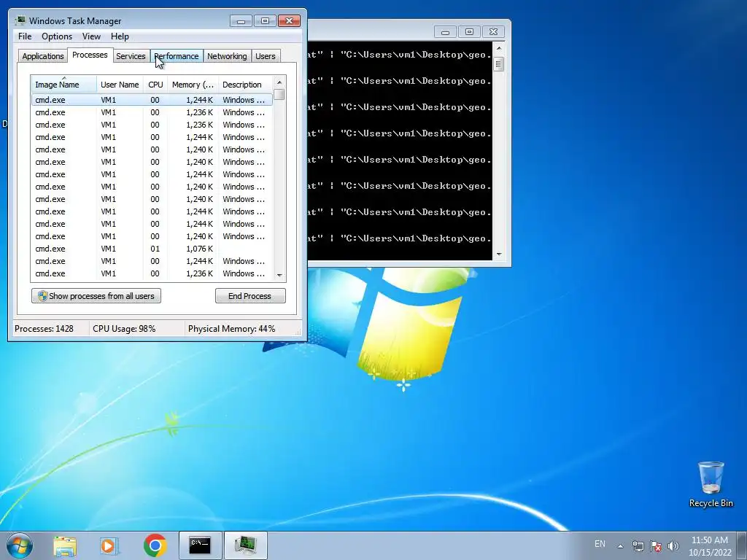The width and height of the screenshot is (747, 560).
Task: Open the File menu in Task Manager
Action: (x=25, y=36)
